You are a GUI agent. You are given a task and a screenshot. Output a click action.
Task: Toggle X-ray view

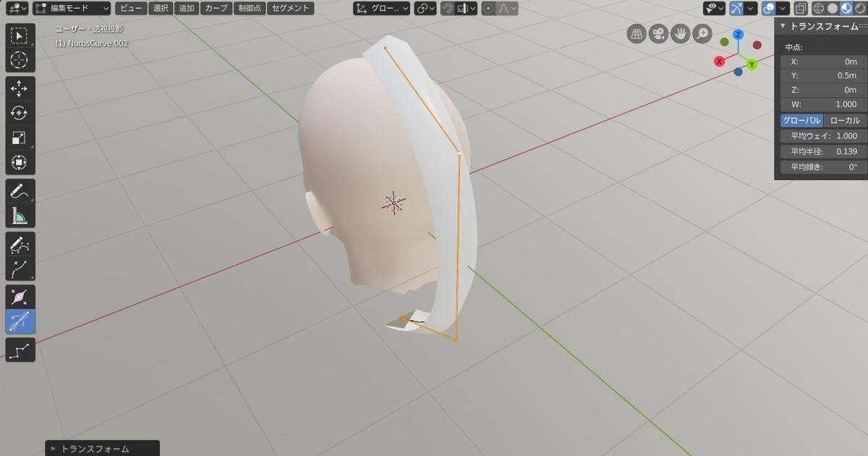click(x=801, y=9)
